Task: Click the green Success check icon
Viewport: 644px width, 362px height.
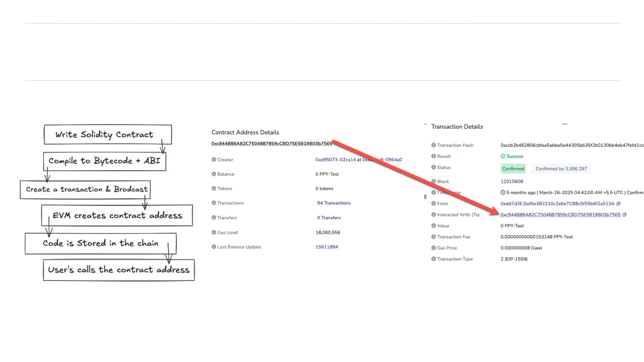Action: pyautogui.click(x=503, y=156)
